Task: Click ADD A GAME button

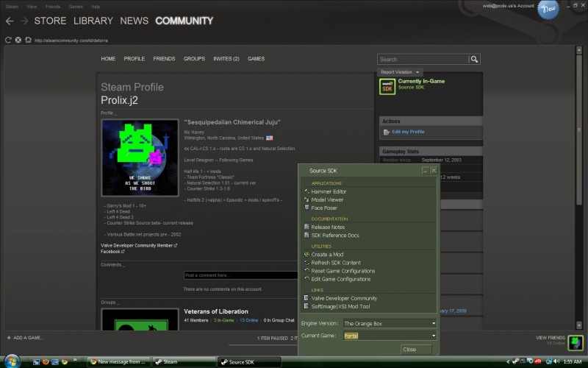Action: (x=25, y=338)
